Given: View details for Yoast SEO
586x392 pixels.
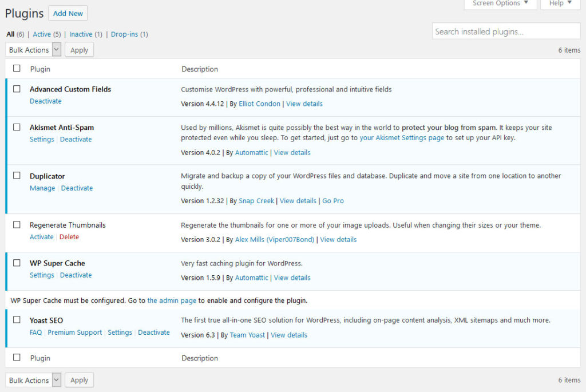Looking at the screenshot, I should click(289, 335).
